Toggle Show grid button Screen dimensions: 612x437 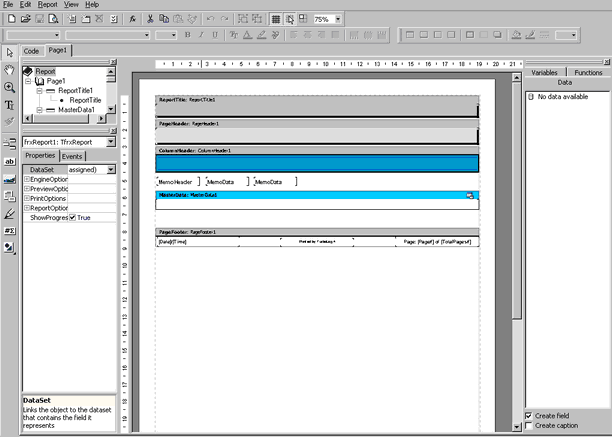click(276, 19)
